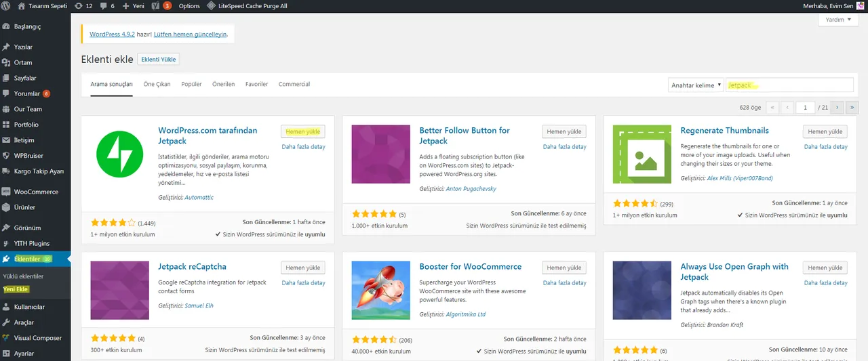Viewport: 868px width, 361px height.
Task: Open the Tasarım Sepeti site home
Action: pos(43,5)
